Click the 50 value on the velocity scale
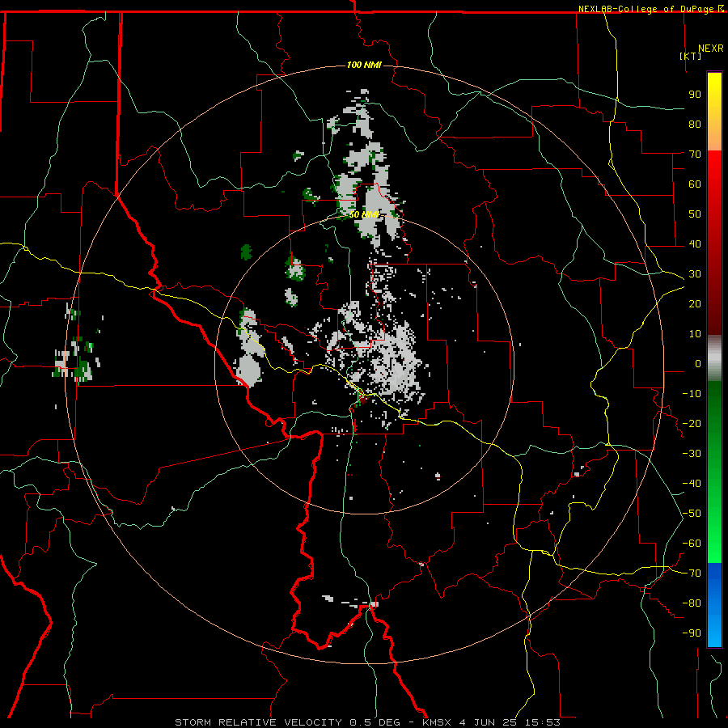Screen dimensions: 728x728 pos(695,214)
